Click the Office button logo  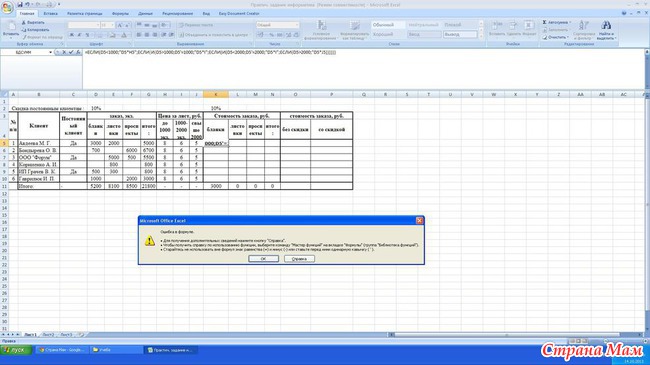coord(7,7)
